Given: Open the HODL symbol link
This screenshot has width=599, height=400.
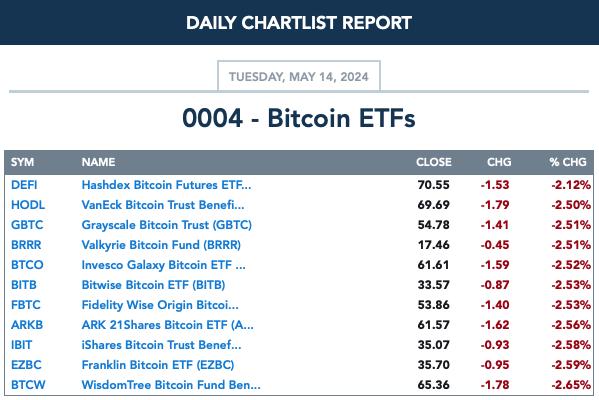Looking at the screenshot, I should (28, 205).
